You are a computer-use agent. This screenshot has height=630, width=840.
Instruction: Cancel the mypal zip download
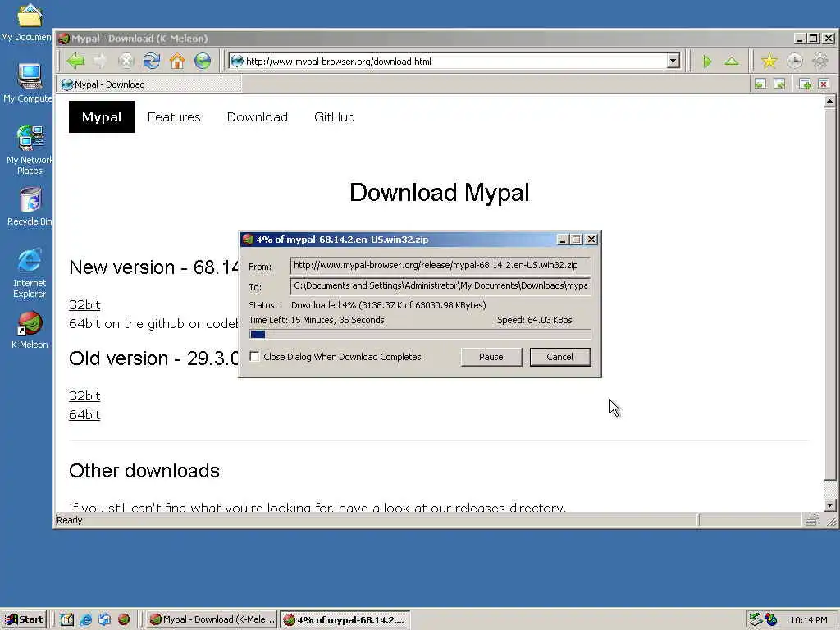tap(559, 357)
